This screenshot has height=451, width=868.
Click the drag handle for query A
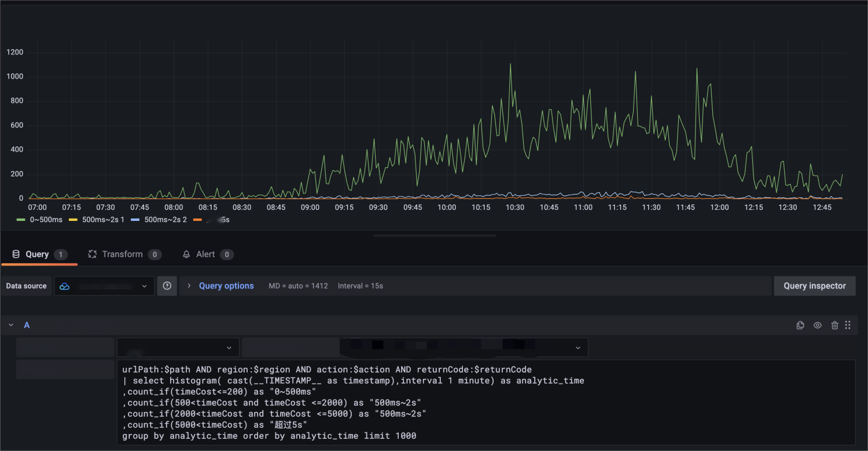click(x=848, y=326)
